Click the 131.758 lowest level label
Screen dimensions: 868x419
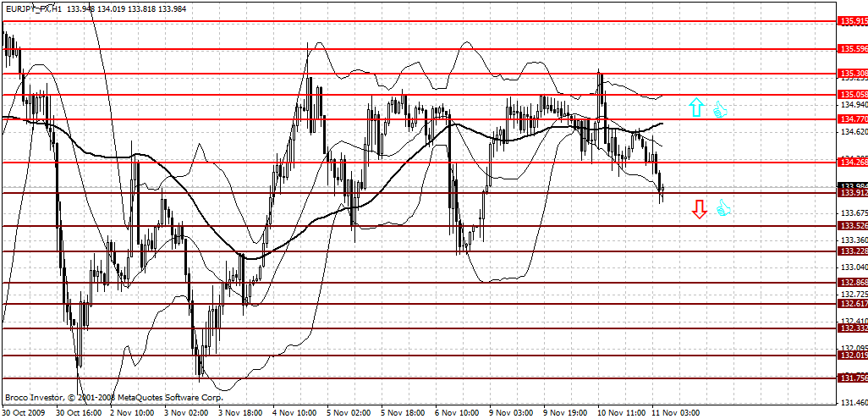tap(851, 378)
